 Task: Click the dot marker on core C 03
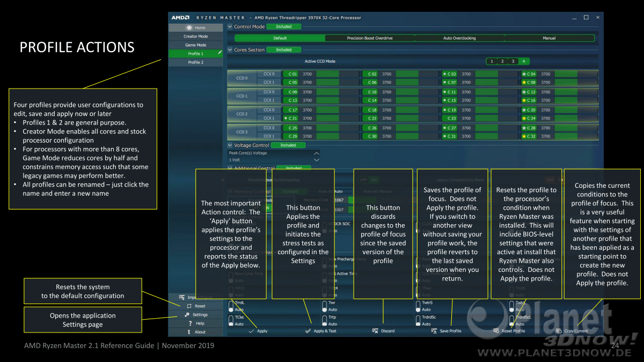click(445, 74)
